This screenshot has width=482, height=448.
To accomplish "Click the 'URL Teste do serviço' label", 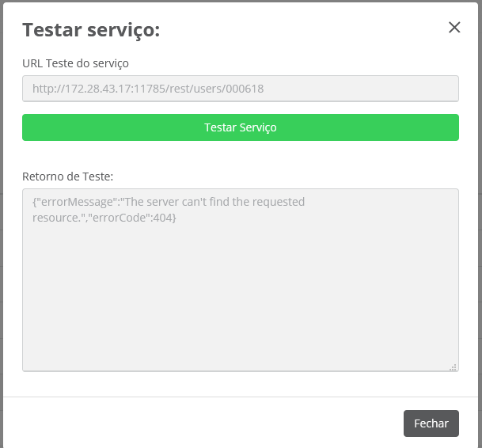I will tap(75, 63).
